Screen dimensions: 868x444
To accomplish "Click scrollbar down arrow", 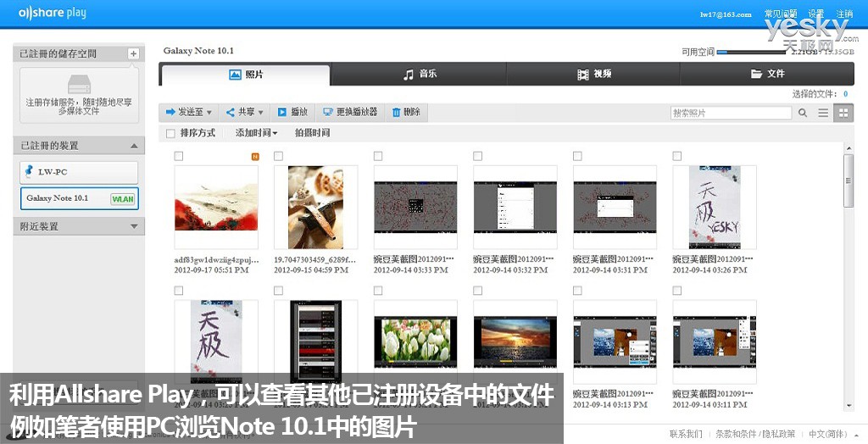I will pos(849,405).
